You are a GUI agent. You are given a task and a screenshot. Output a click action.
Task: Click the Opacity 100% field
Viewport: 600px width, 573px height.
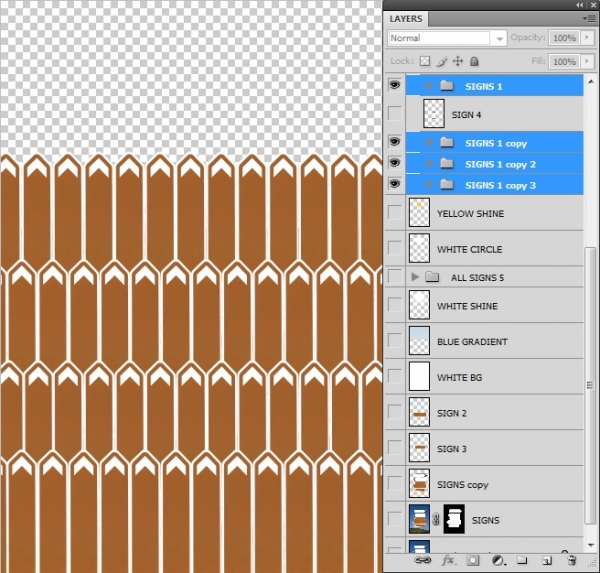(564, 38)
